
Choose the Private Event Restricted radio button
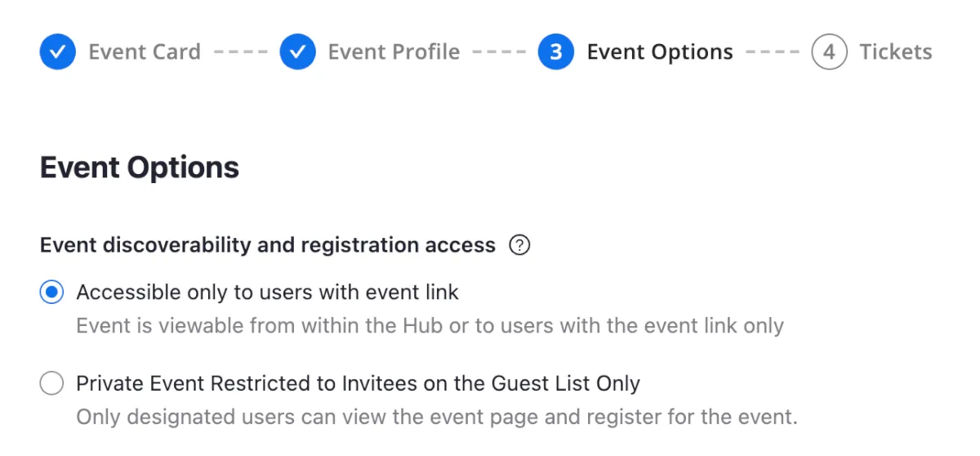51,383
